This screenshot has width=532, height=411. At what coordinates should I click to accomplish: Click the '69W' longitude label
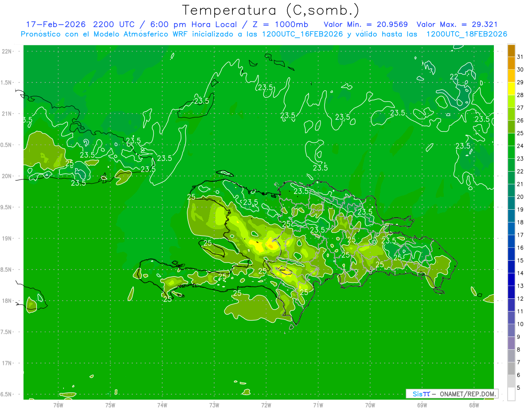pos(422,405)
